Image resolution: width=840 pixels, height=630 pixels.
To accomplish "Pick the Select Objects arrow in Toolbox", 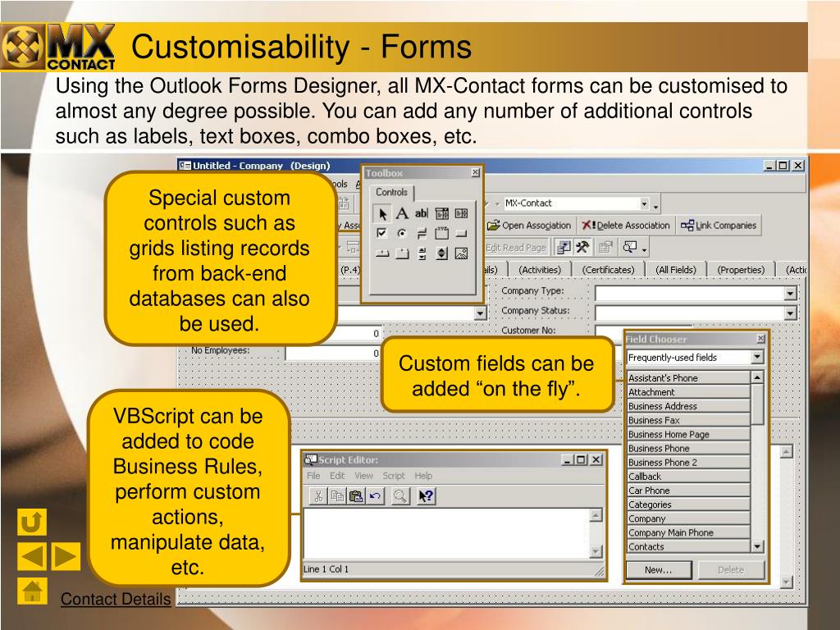I will tap(382, 214).
